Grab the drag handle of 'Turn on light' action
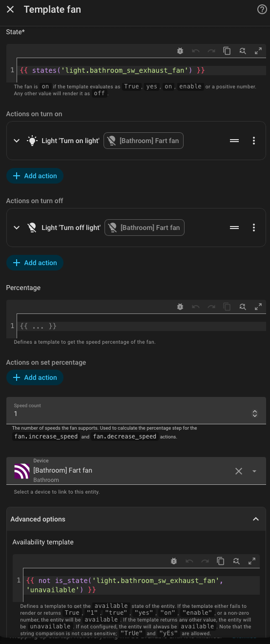Screen dimensions: 270x644 pos(234,141)
